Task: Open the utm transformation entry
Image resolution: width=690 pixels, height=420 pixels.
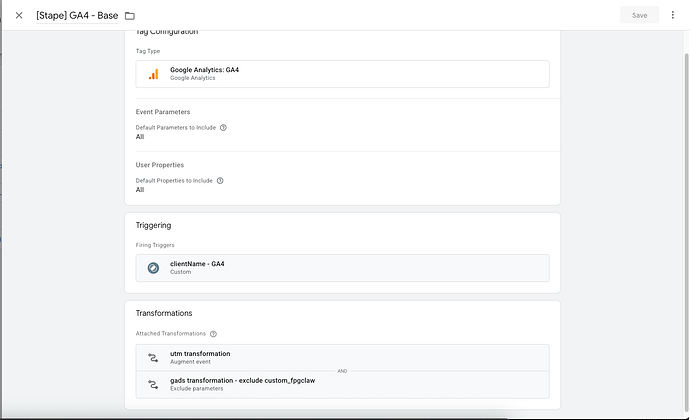Action: (x=342, y=357)
